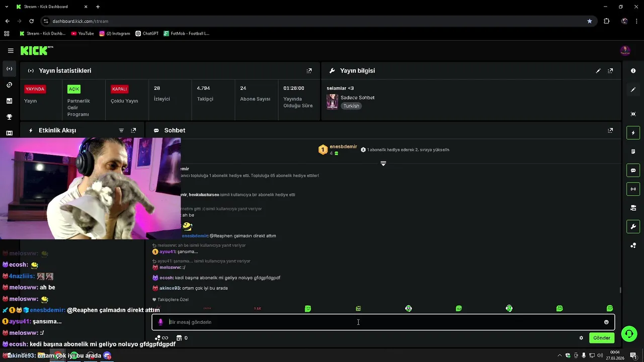The image size is (644, 362).
Task: Open the hamburger menu beside Kick logo
Action: point(11,51)
